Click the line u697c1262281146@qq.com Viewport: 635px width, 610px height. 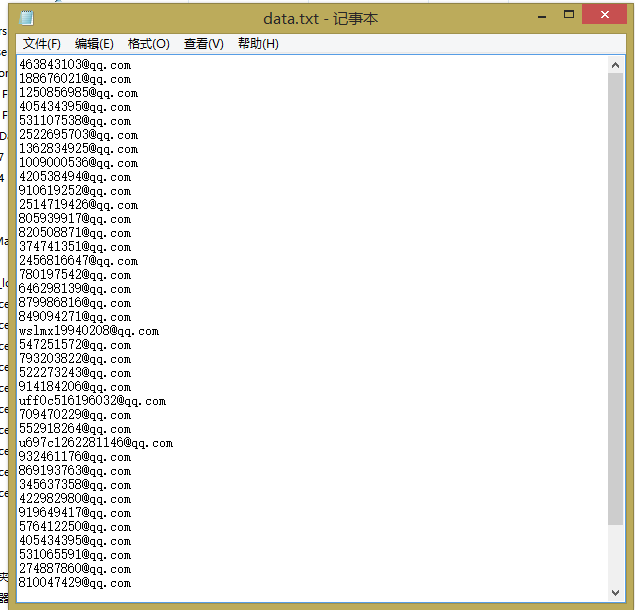(x=96, y=443)
